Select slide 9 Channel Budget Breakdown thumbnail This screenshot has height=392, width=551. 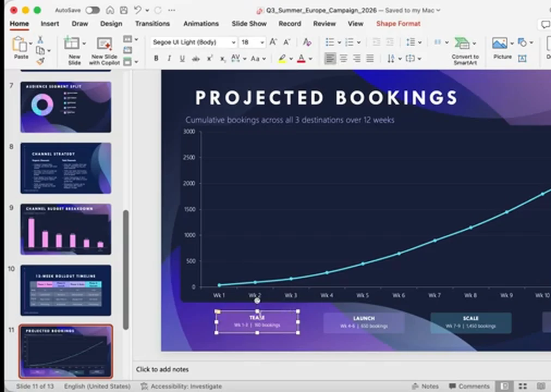(x=66, y=229)
